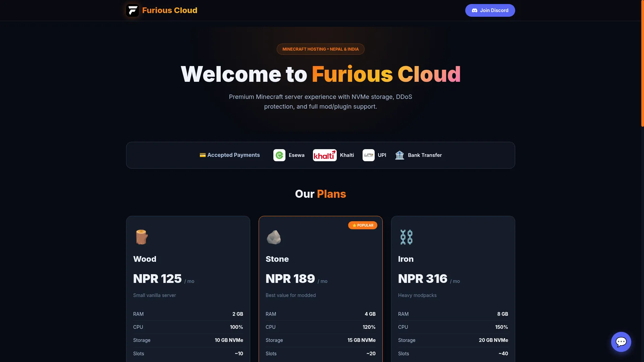Screen dimensions: 644x362
Task: Click the Furious Cloud F logo icon
Action: [132, 10]
